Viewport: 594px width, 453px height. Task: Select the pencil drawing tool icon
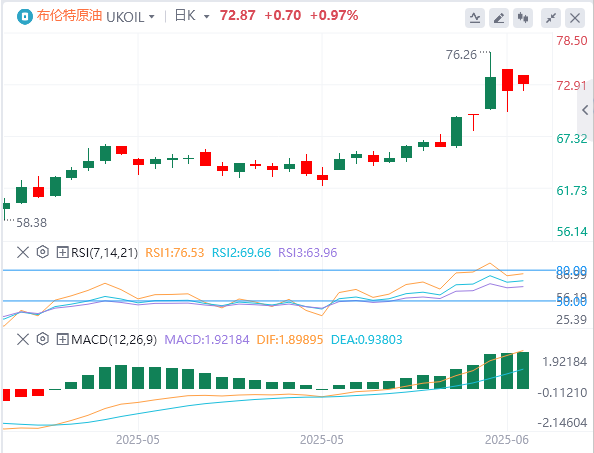[499, 18]
